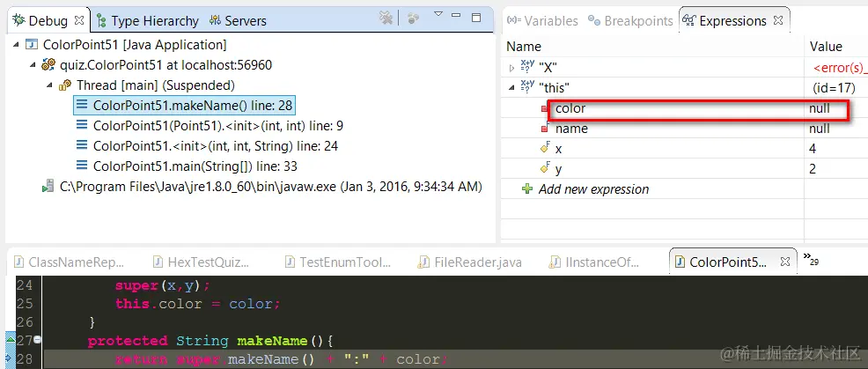Collapse the Thread [main] (Suspended) node
Viewport: 868px width, 369px height.
49,85
